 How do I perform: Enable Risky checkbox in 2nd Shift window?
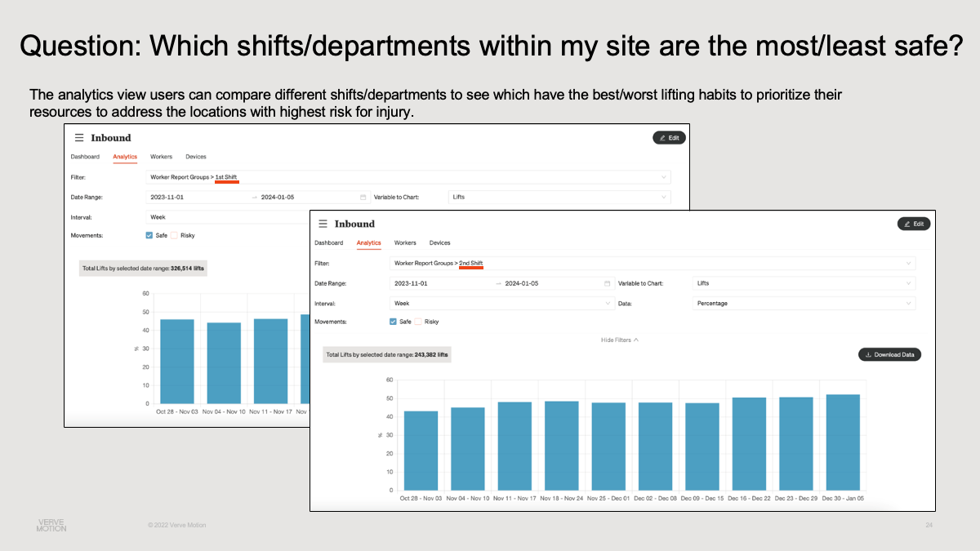(x=418, y=322)
